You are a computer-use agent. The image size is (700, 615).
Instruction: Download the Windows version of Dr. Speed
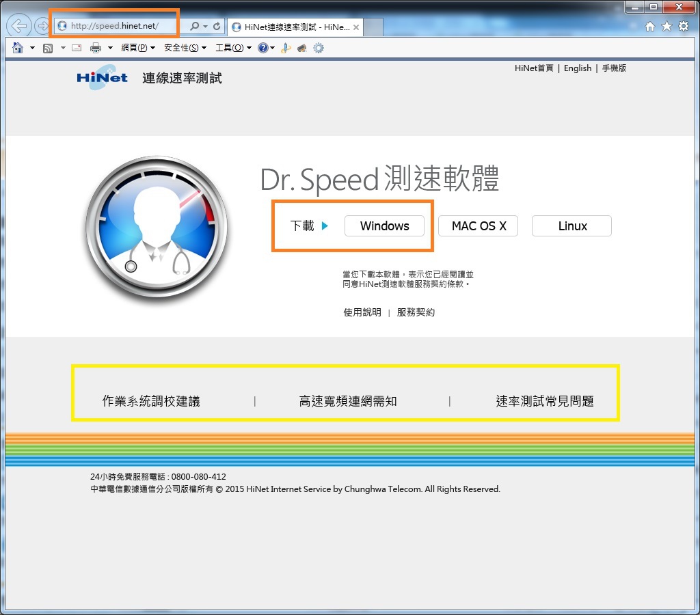[x=384, y=225]
